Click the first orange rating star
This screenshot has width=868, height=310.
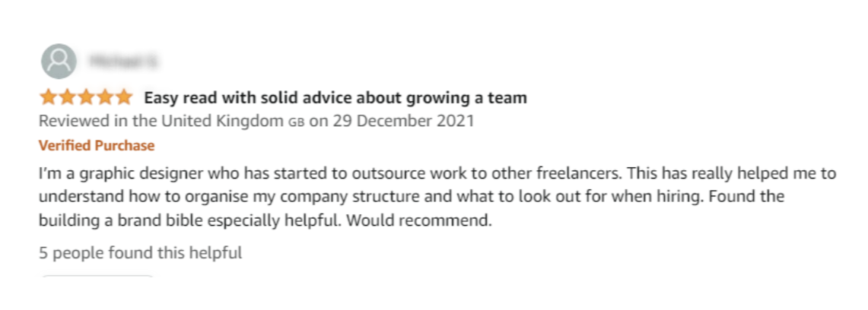click(x=48, y=98)
